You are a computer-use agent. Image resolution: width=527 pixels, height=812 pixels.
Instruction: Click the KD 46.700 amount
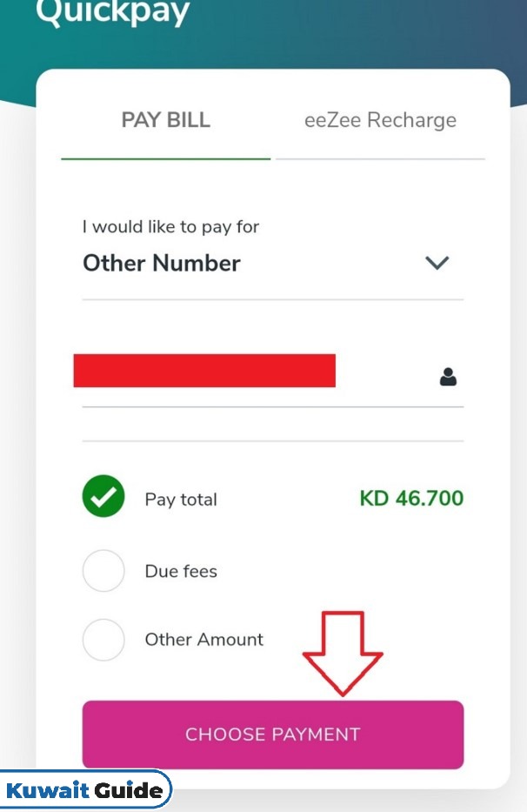[x=411, y=498]
